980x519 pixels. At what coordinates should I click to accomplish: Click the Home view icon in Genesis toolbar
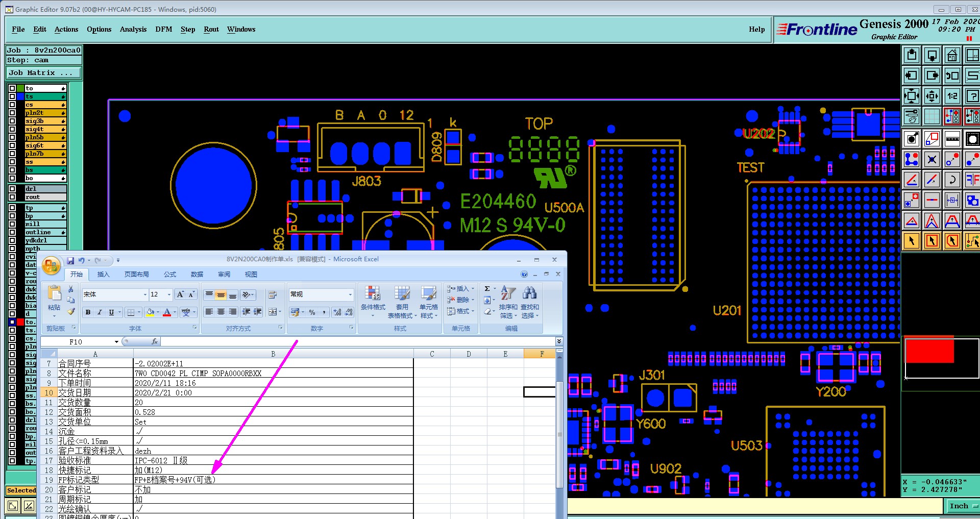[x=952, y=55]
